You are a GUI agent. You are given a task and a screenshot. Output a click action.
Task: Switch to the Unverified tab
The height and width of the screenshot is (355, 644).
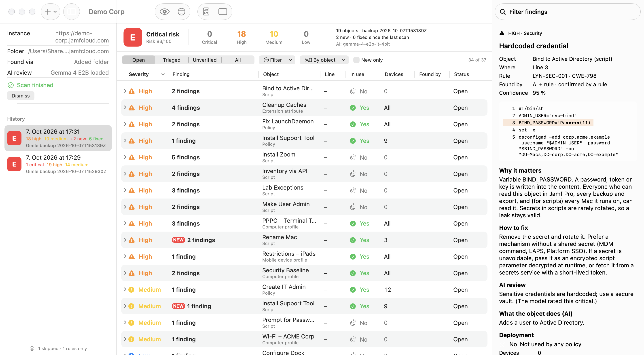205,60
